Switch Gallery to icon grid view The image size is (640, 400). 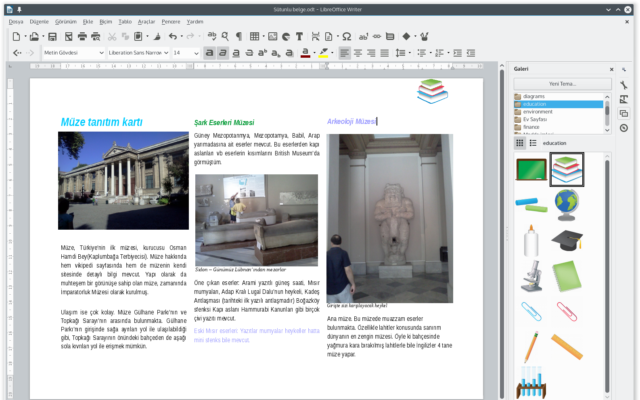pos(518,143)
